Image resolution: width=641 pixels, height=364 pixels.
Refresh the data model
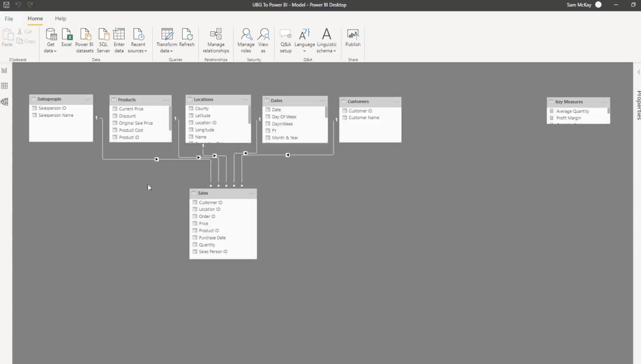(x=187, y=37)
